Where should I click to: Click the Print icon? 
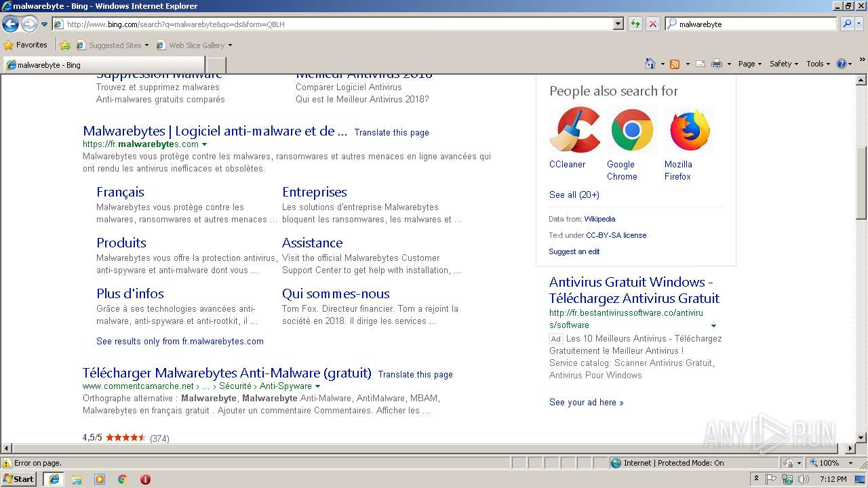point(717,64)
